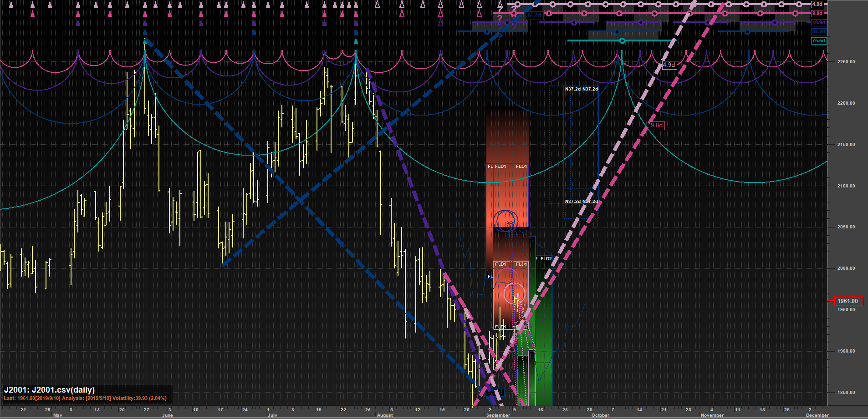Select the 18.9d cycle legend label
868x419 pixels.
(x=818, y=22)
